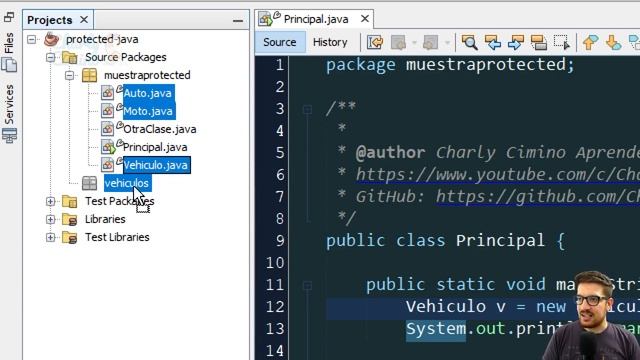Screen dimensions: 640x360
Task: Select the vehiculos package
Action: pos(127,183)
